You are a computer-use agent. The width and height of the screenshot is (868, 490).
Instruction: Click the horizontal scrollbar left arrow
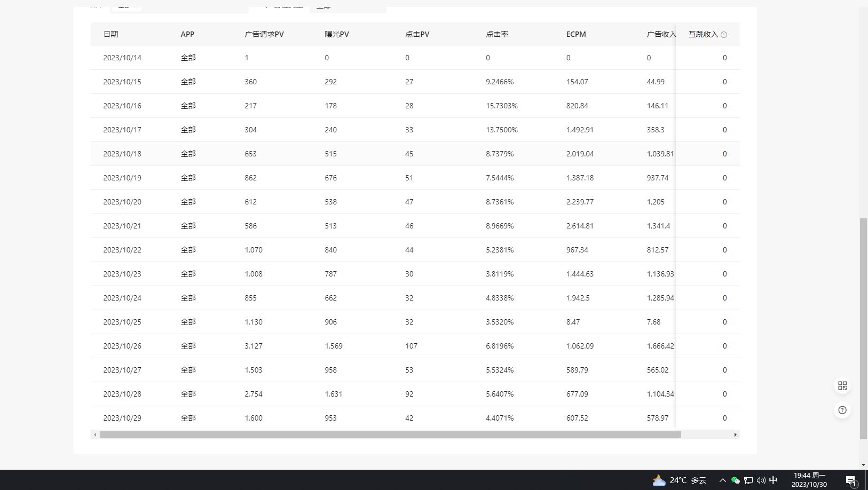coord(95,434)
